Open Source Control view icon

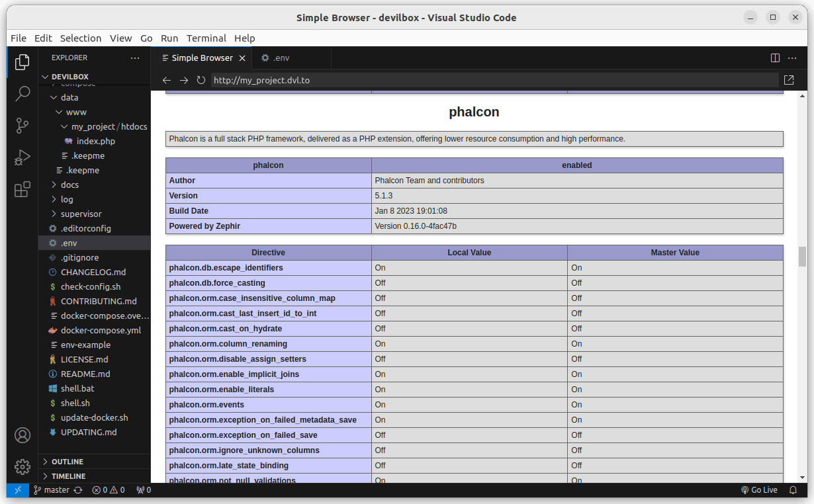point(23,125)
